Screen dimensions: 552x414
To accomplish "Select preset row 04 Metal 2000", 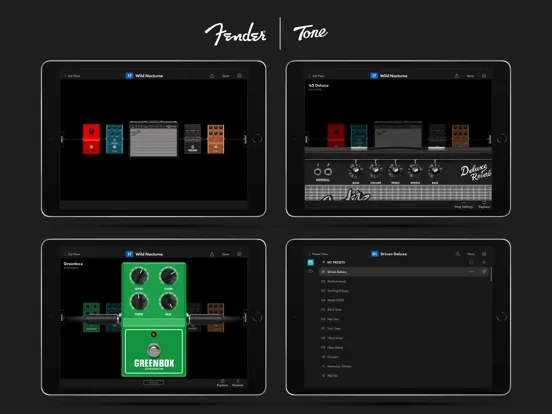I will click(404, 300).
